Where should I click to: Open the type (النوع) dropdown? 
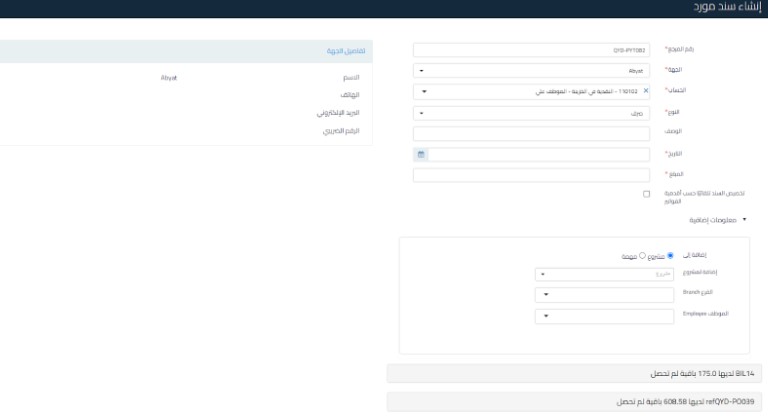pos(532,113)
